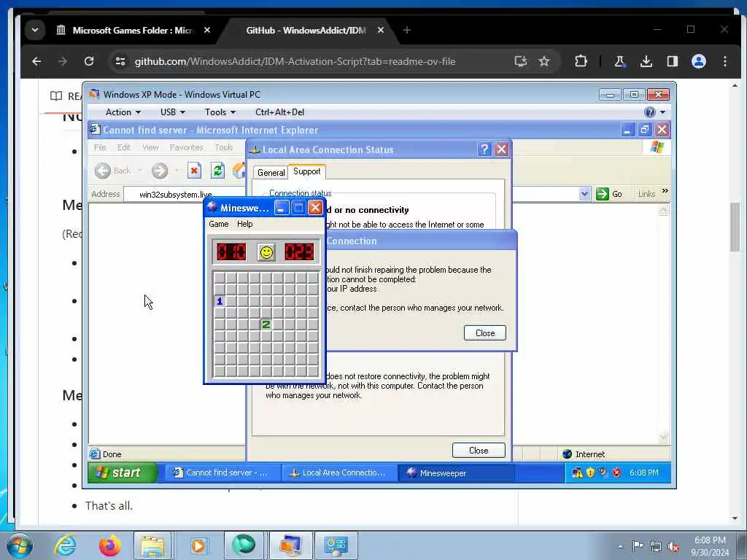This screenshot has height=560, width=747.
Task: Select Minesweeper taskbar button in XP
Action: (457, 472)
